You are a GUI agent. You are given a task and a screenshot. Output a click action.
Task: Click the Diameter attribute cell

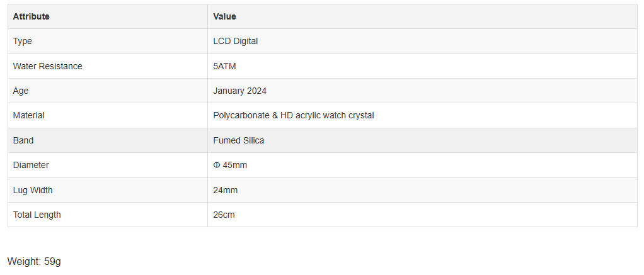[x=108, y=165]
